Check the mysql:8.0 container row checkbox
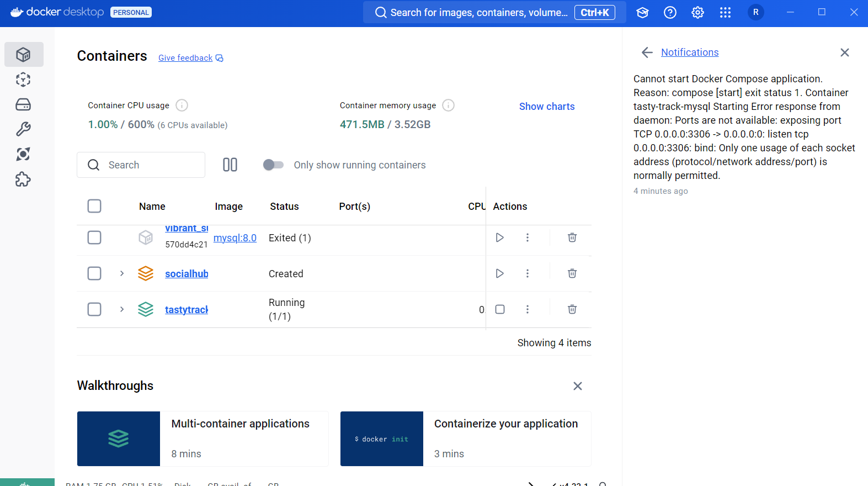The width and height of the screenshot is (868, 486). pyautogui.click(x=94, y=237)
